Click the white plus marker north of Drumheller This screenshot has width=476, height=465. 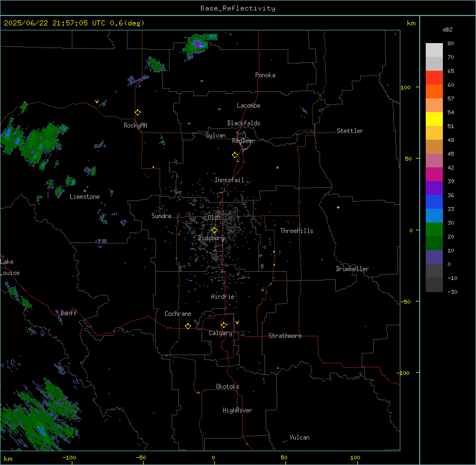338,207
